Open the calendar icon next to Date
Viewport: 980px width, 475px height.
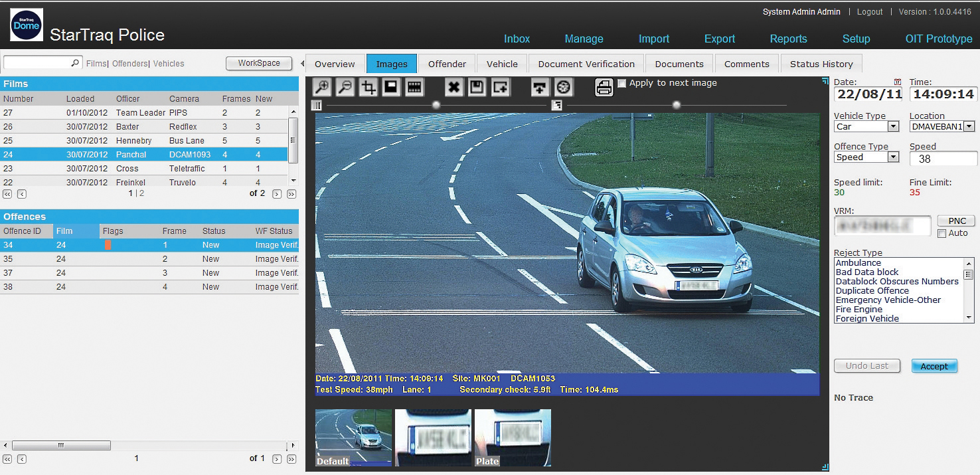[x=898, y=82]
